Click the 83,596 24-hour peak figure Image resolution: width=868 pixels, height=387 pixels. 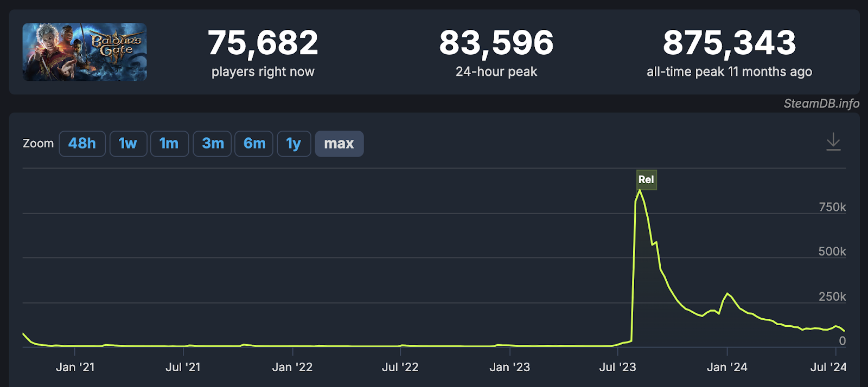(496, 43)
